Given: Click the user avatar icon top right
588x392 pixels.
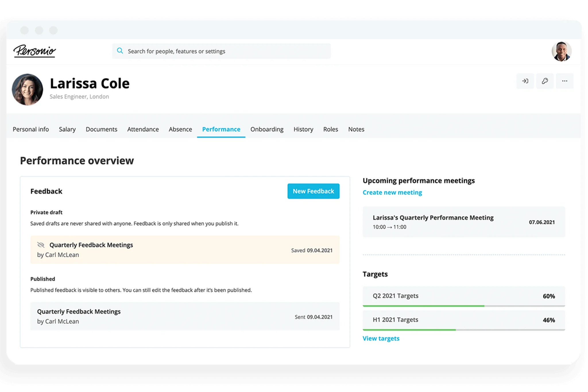Looking at the screenshot, I should (x=561, y=52).
